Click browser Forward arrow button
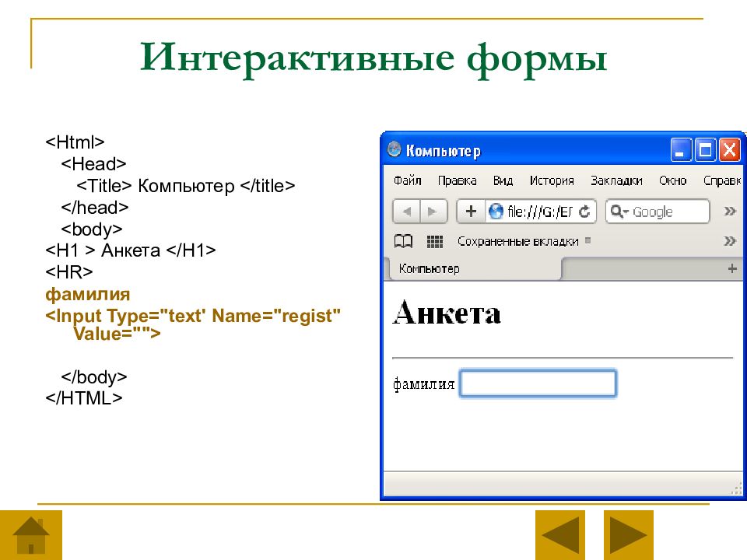Screen dimensions: 747x560 433,212
